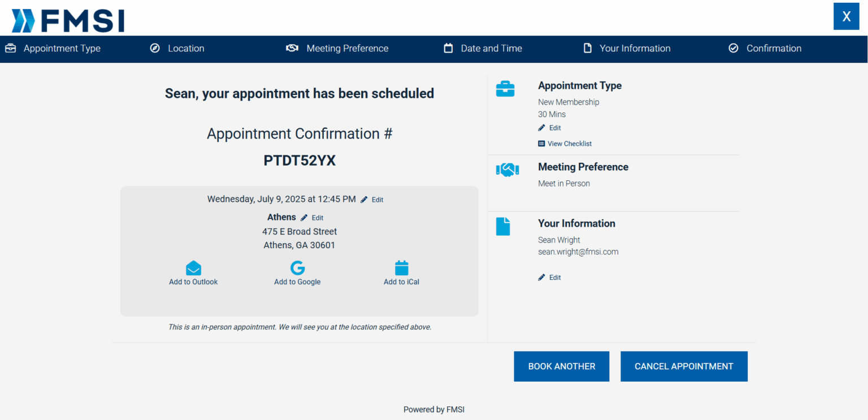Click the FMSI logo
Screen dimensions: 868x420
coord(68,21)
